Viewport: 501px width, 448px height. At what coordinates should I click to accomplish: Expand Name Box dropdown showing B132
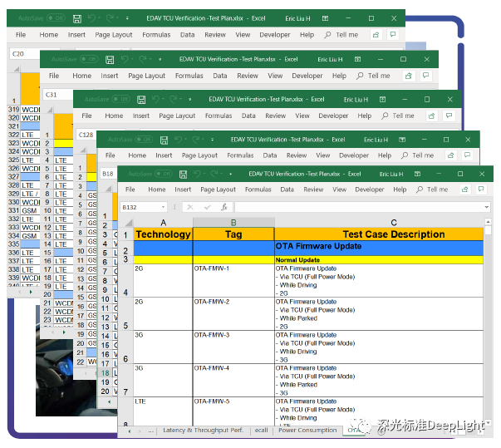coord(163,207)
